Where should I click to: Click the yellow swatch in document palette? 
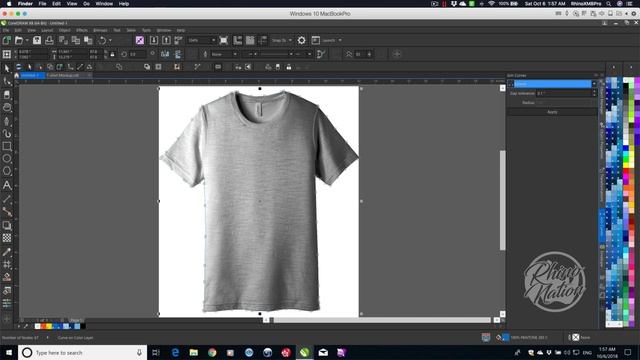49,326
